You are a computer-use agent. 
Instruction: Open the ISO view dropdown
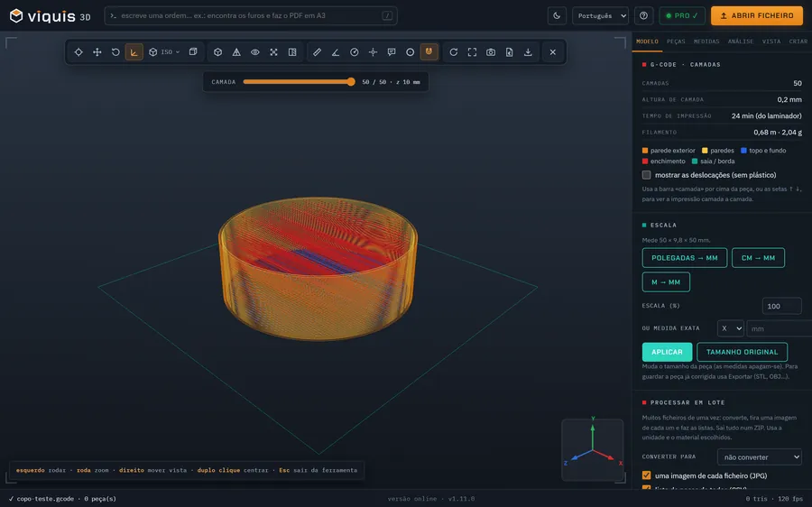coord(165,51)
